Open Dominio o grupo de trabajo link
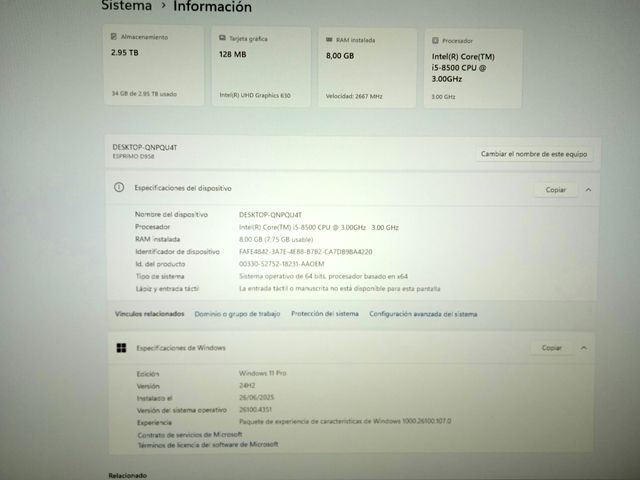The height and width of the screenshot is (480, 640). [237, 314]
